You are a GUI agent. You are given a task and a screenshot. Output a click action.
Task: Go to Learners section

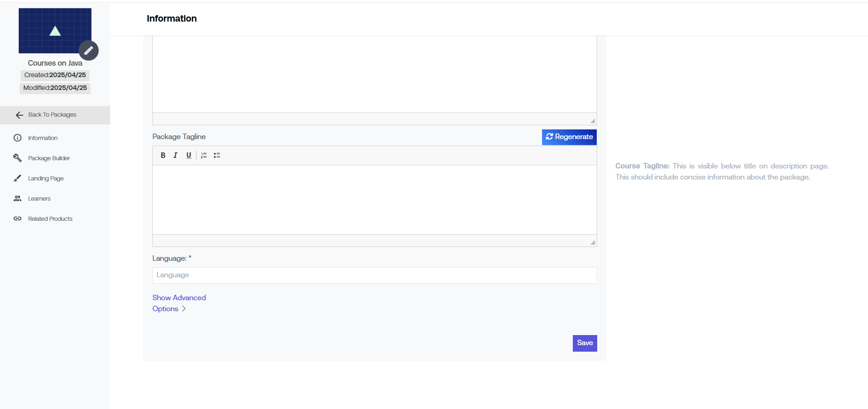pyautogui.click(x=39, y=199)
